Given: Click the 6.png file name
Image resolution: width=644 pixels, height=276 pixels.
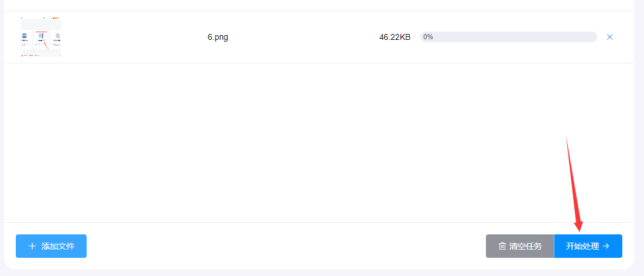Looking at the screenshot, I should 218,37.
